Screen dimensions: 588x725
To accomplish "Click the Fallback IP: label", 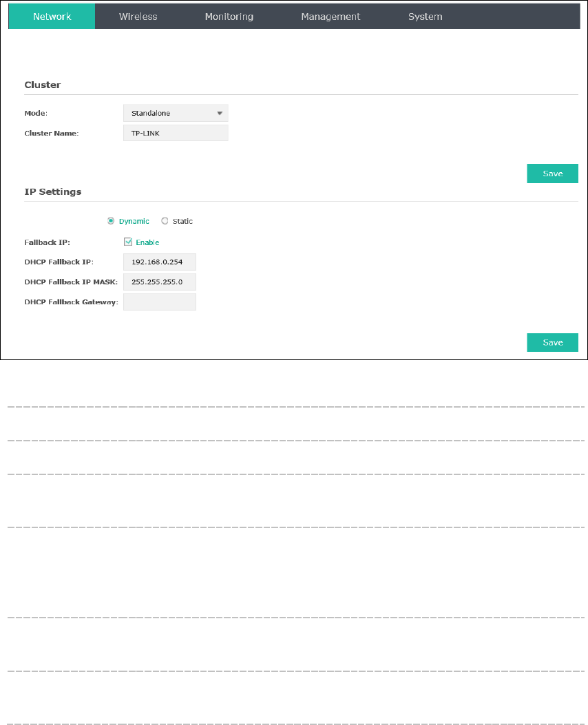I will coord(47,242).
